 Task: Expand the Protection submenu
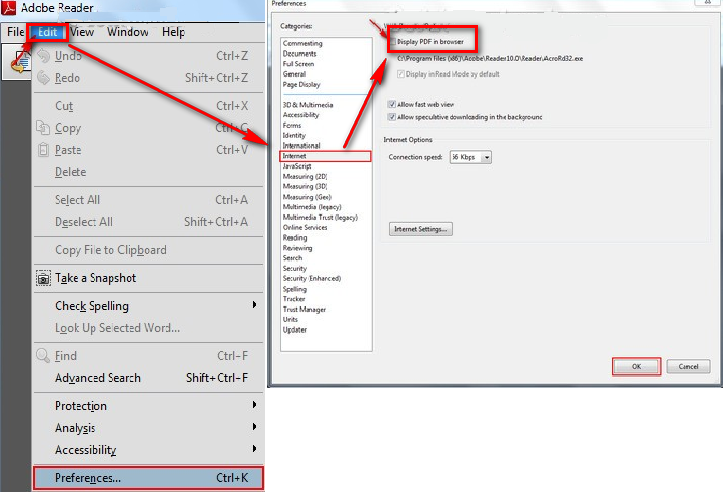(x=254, y=405)
